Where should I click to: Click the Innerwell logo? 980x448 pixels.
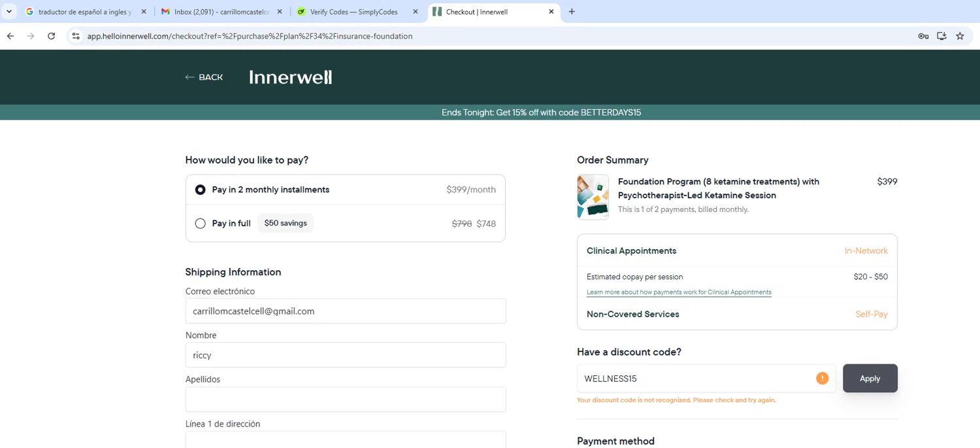[290, 77]
